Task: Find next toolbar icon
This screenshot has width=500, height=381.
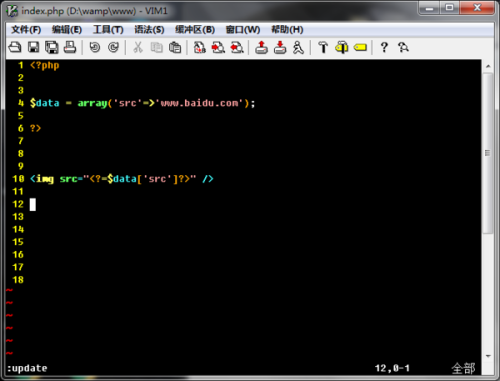Action: pos(218,47)
